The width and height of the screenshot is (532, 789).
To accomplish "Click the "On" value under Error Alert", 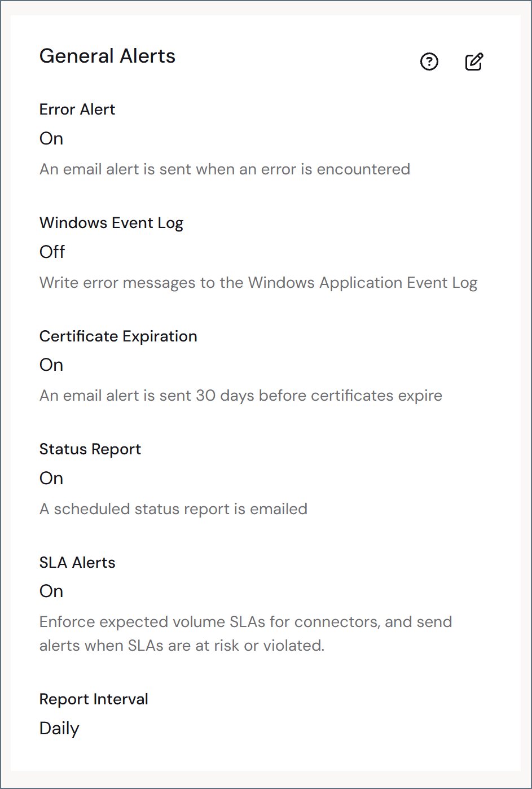I will click(x=51, y=139).
